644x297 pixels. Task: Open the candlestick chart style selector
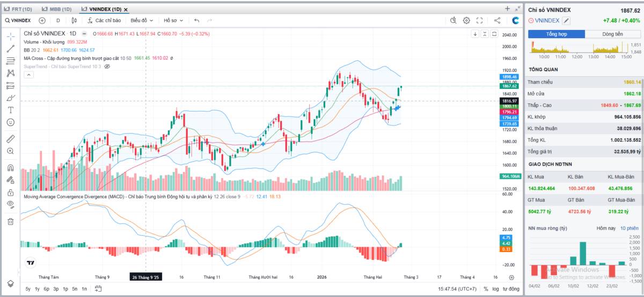[x=74, y=20]
